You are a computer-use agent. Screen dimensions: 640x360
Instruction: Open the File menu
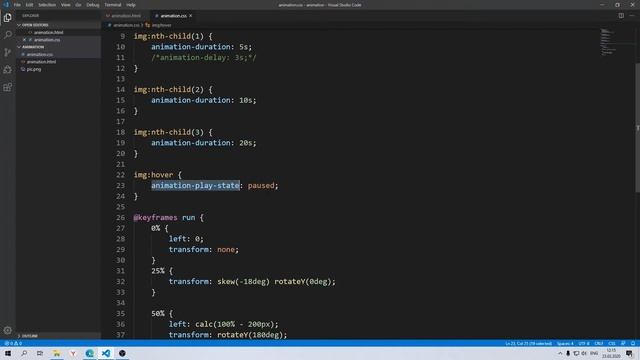(17, 5)
